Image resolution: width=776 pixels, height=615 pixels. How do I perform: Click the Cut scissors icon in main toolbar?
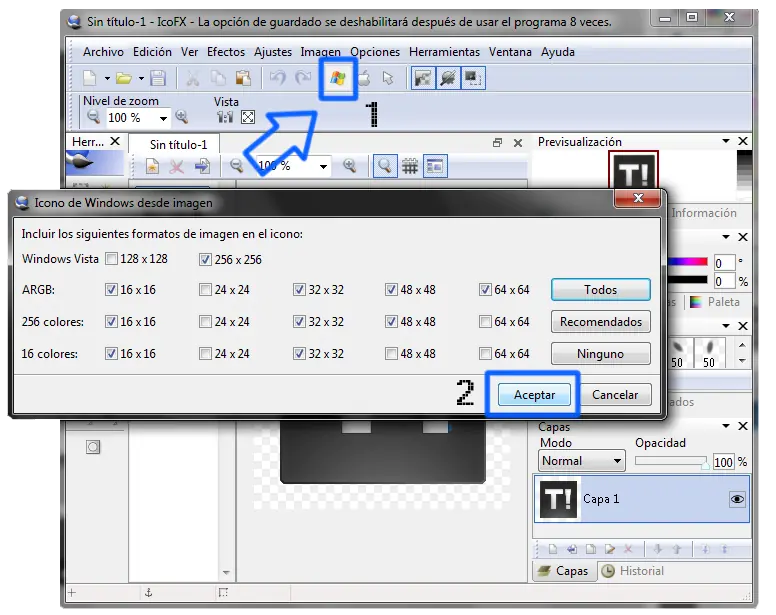192,78
